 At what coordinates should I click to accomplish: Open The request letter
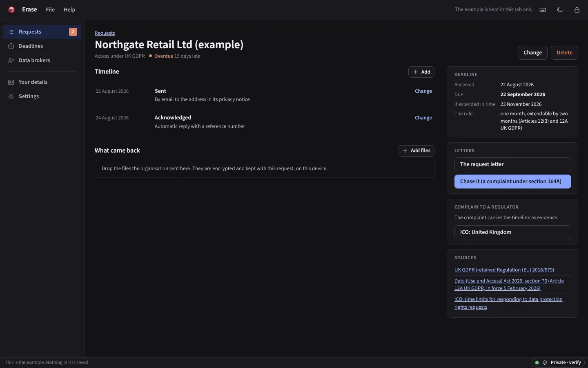point(513,164)
